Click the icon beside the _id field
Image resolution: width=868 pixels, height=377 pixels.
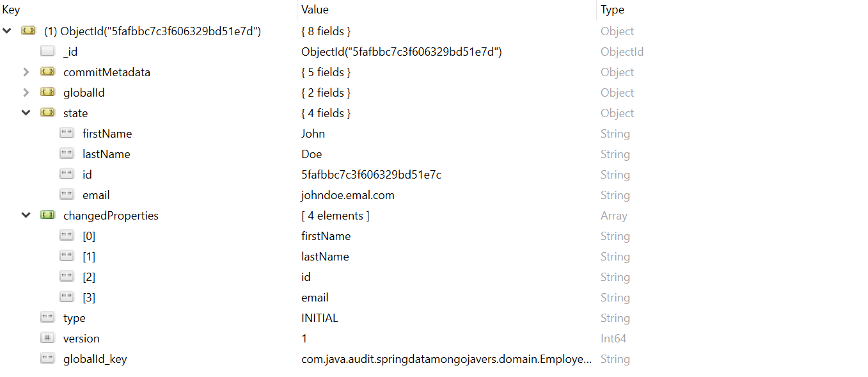pyautogui.click(x=47, y=52)
